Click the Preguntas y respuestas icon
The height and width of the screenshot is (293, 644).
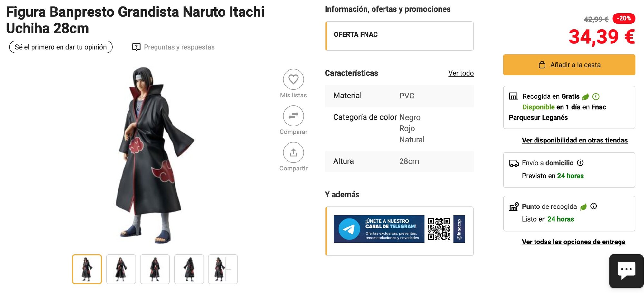(136, 47)
